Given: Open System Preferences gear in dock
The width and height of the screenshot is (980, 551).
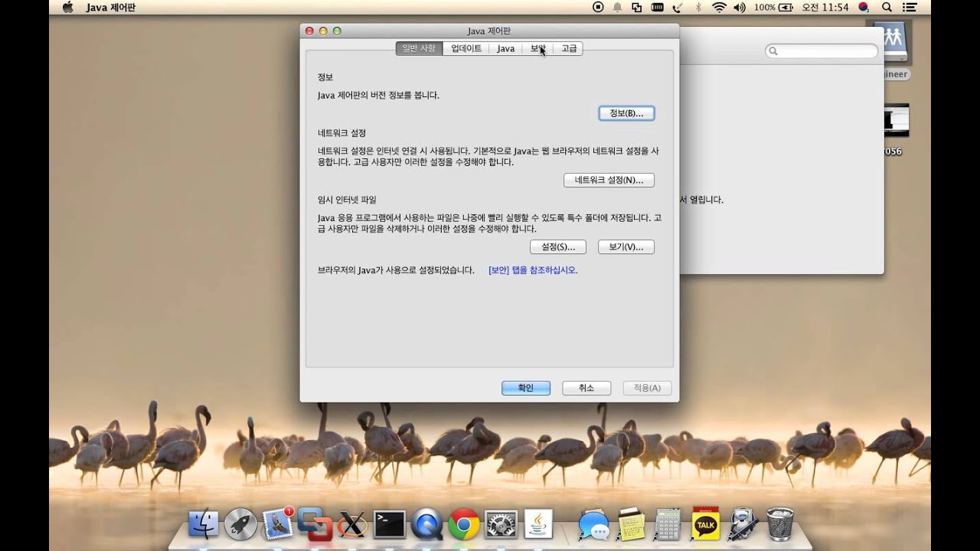Looking at the screenshot, I should tap(501, 524).
